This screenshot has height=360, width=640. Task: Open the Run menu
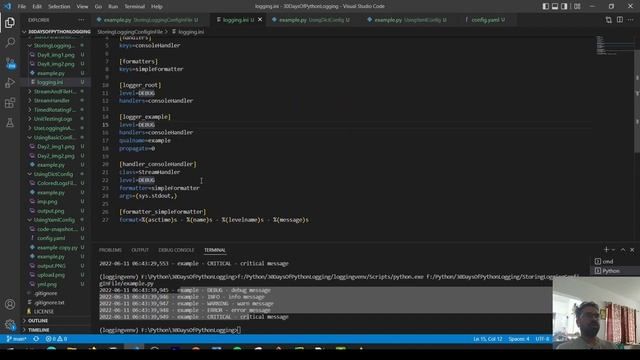(113, 7)
